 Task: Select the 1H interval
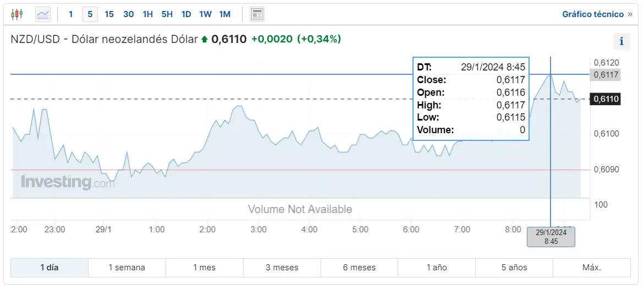(x=148, y=14)
